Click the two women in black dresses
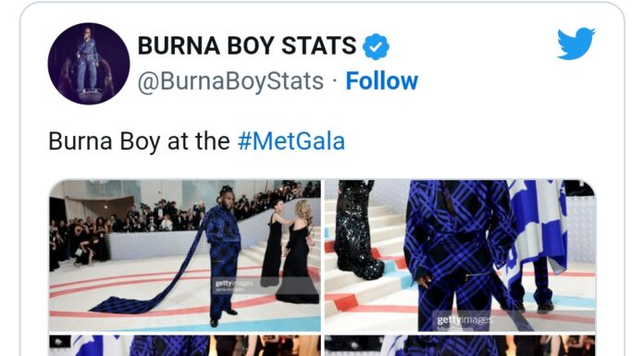644x356 pixels. (290, 251)
